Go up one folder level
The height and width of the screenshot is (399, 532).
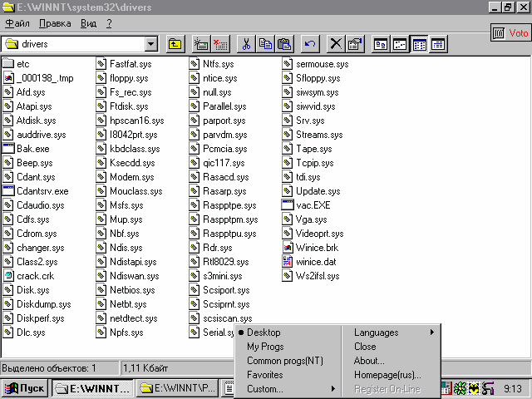pyautogui.click(x=175, y=44)
